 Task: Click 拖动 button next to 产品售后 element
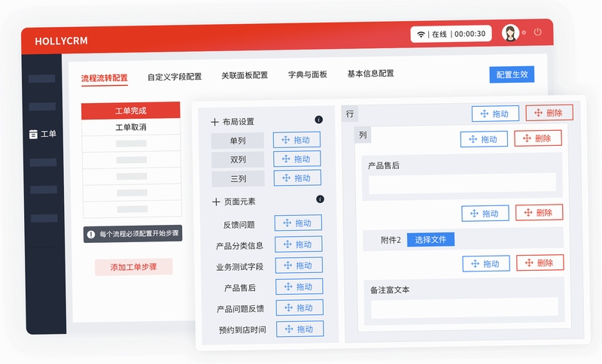[x=299, y=287]
